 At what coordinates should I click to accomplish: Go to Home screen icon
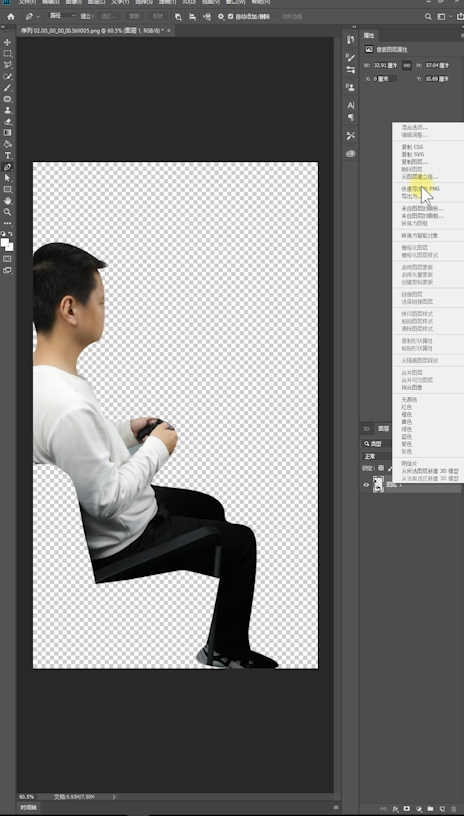10,17
